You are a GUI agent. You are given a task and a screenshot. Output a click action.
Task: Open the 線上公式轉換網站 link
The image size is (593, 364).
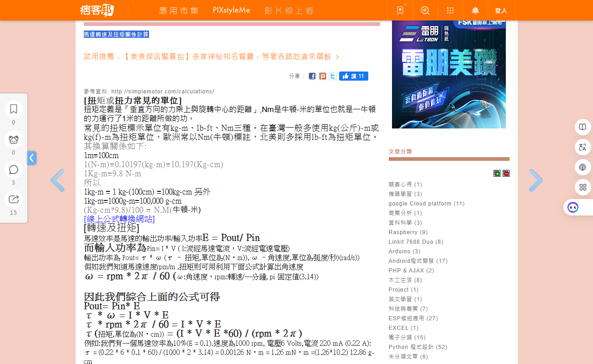(x=119, y=219)
